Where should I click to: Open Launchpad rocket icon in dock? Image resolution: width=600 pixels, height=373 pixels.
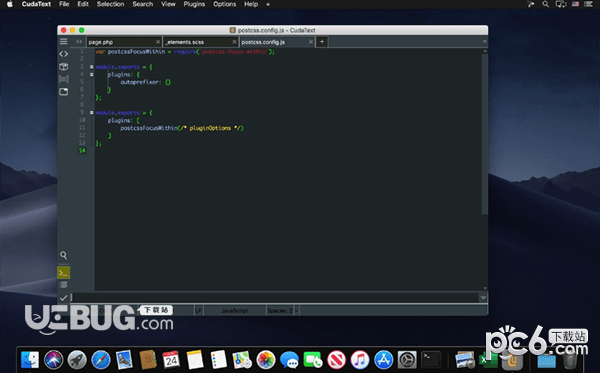coord(77,360)
